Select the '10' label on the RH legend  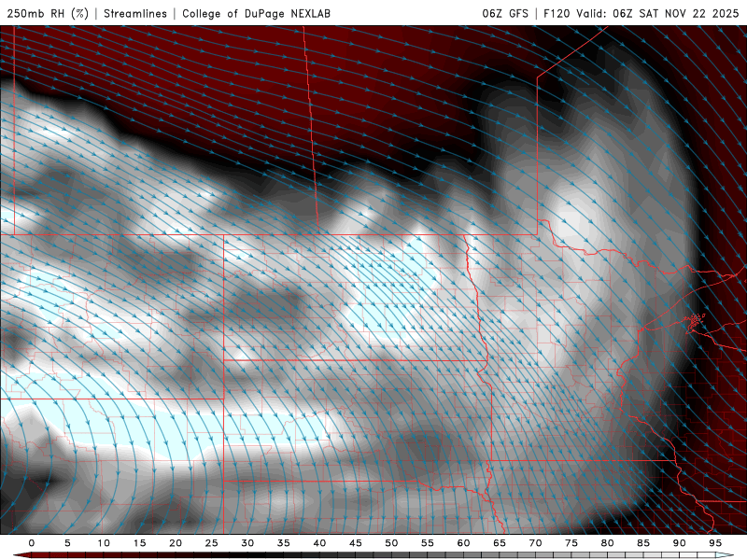[104, 543]
